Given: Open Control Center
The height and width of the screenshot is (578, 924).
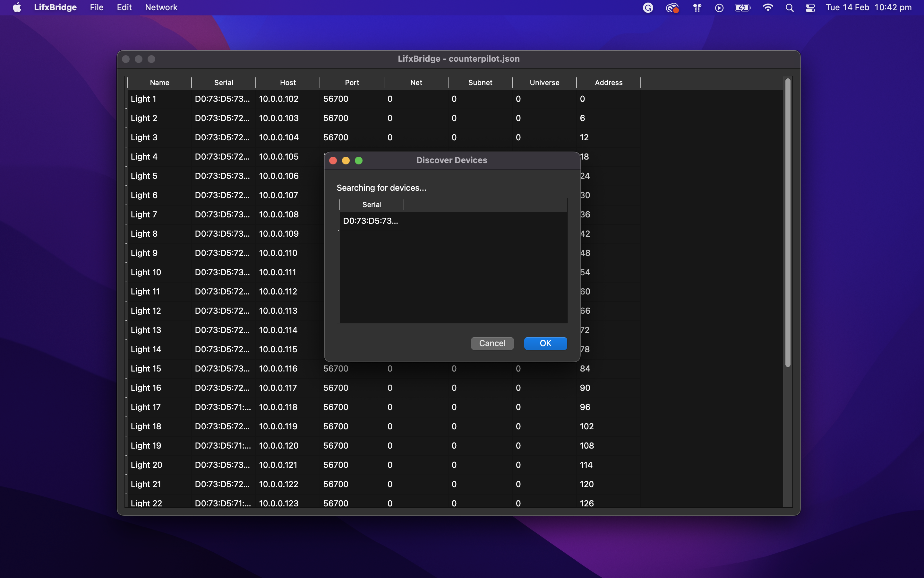Looking at the screenshot, I should (x=810, y=8).
